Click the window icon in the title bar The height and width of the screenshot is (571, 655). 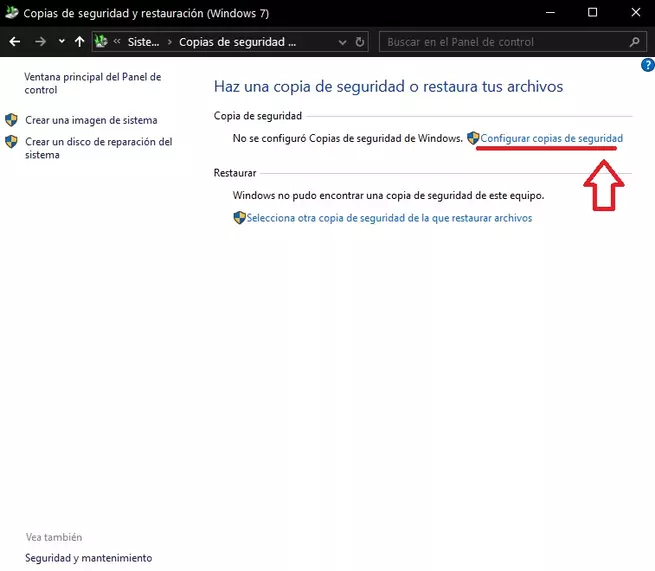click(x=11, y=13)
